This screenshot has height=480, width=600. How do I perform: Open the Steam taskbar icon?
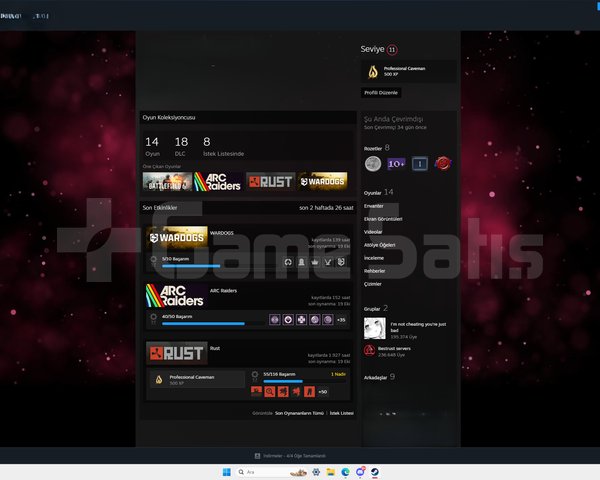[x=375, y=472]
